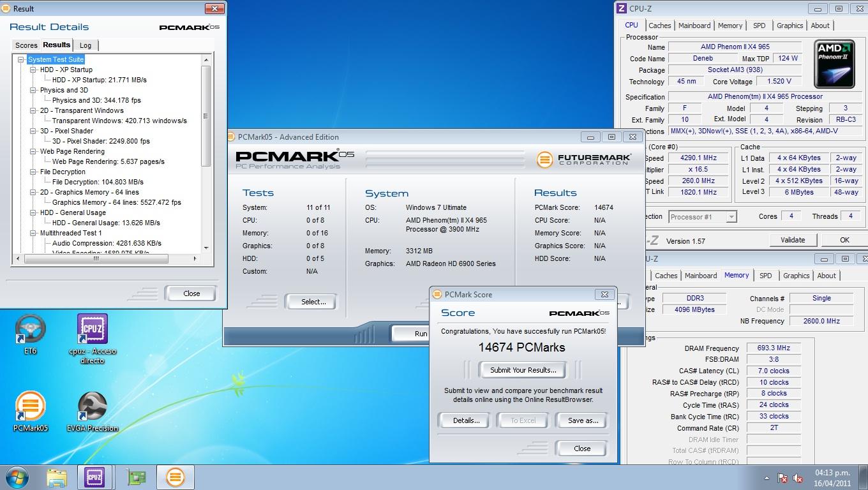Screen dimensions: 868x490
Task: Switch to PCMark05 in the taskbar
Action: point(175,477)
